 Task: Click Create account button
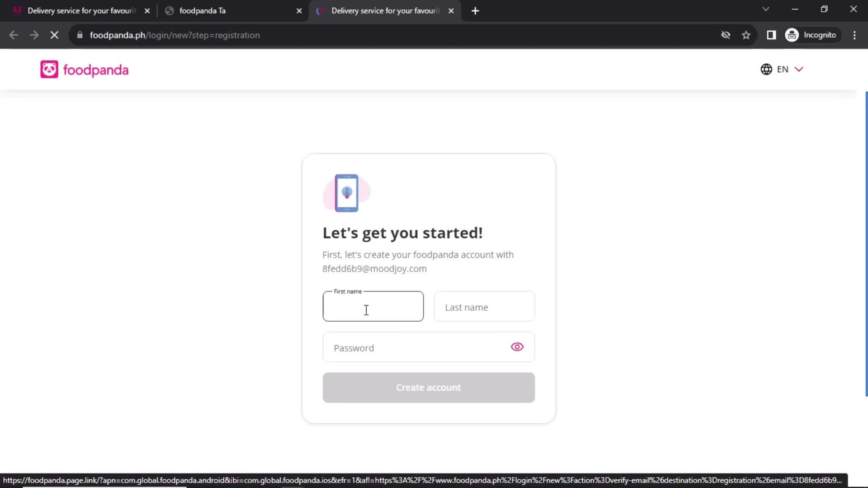pyautogui.click(x=428, y=387)
